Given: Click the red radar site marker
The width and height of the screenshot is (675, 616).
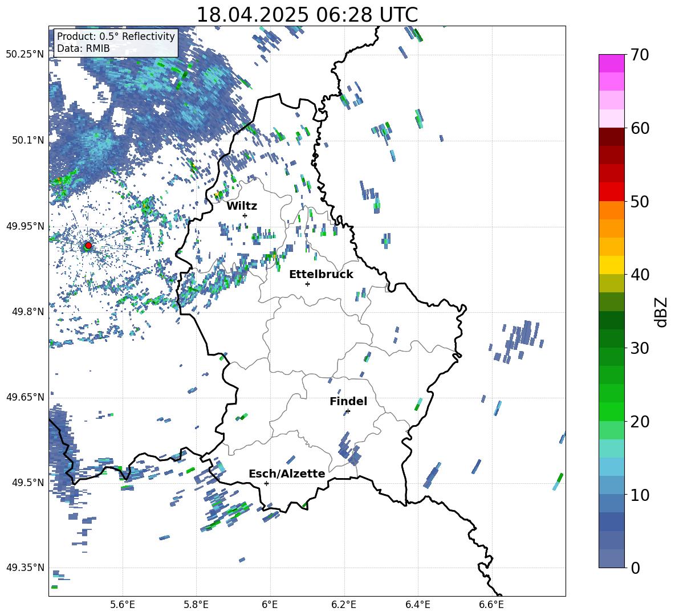Looking at the screenshot, I should (88, 246).
